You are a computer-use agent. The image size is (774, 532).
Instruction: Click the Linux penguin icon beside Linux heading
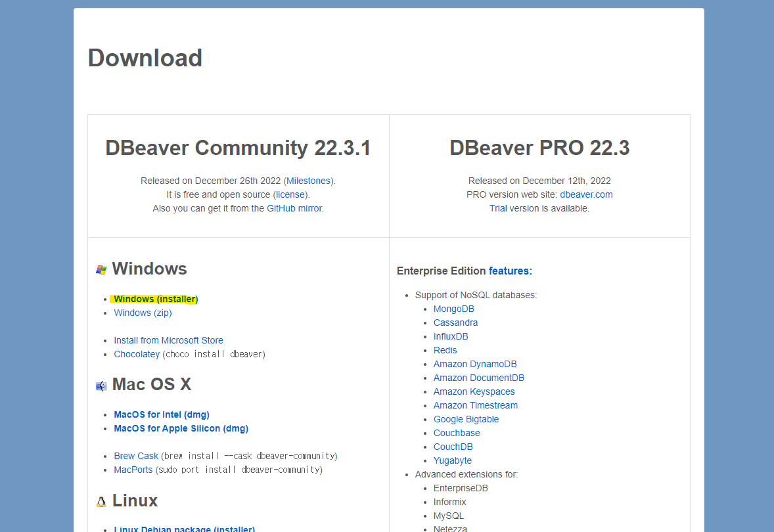pos(101,502)
